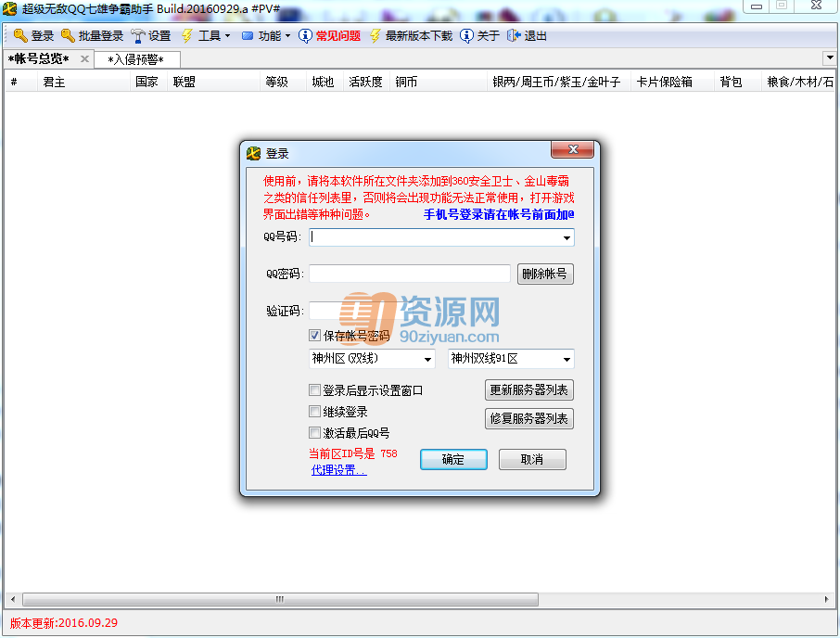
Task: Open the tab list dropdown arrow
Action: click(x=830, y=57)
